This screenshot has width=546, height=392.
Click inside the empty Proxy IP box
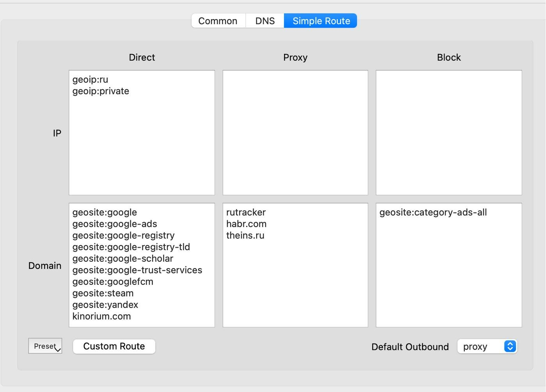(295, 132)
